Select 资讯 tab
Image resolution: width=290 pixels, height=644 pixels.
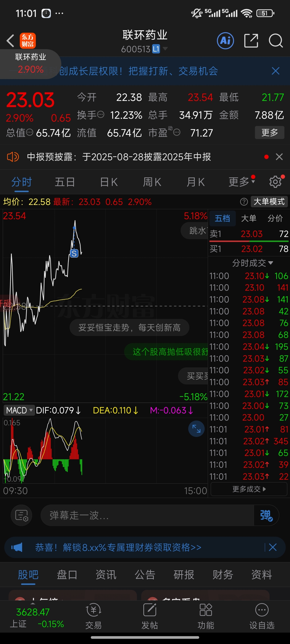(106, 574)
